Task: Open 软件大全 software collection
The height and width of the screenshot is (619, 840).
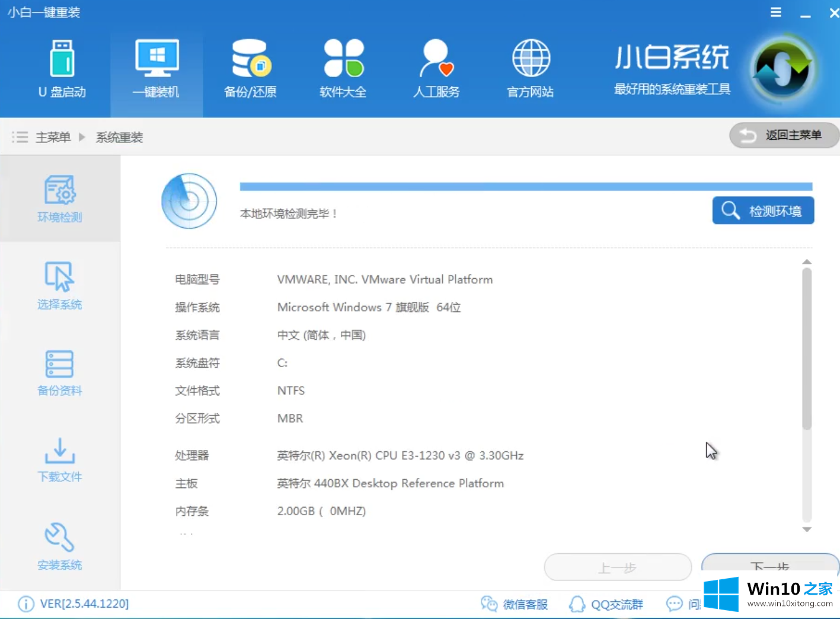Action: pyautogui.click(x=343, y=69)
